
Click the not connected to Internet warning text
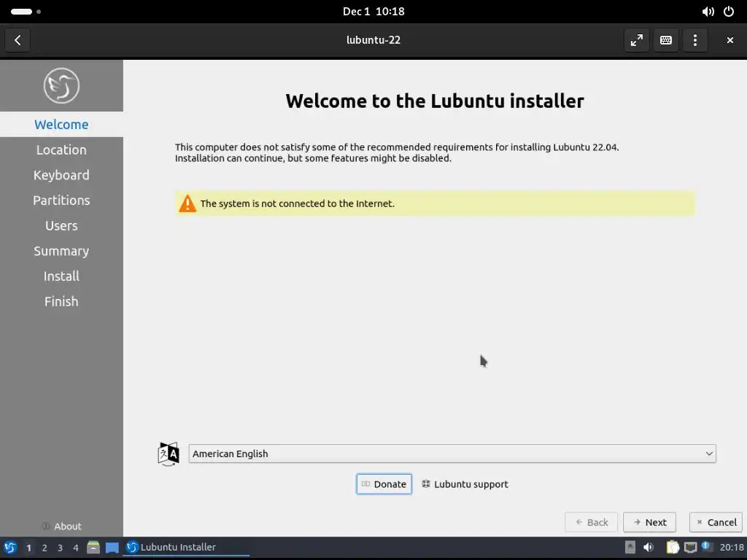[x=298, y=203]
